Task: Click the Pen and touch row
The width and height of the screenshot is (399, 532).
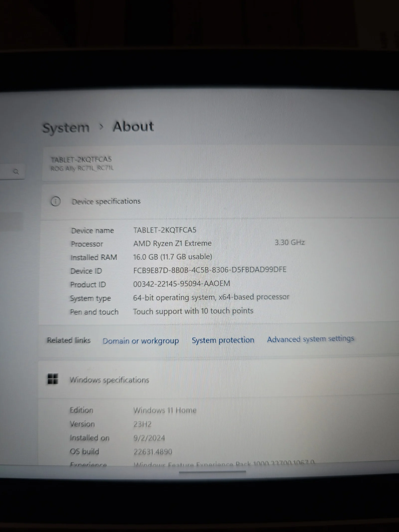Action: (193, 311)
